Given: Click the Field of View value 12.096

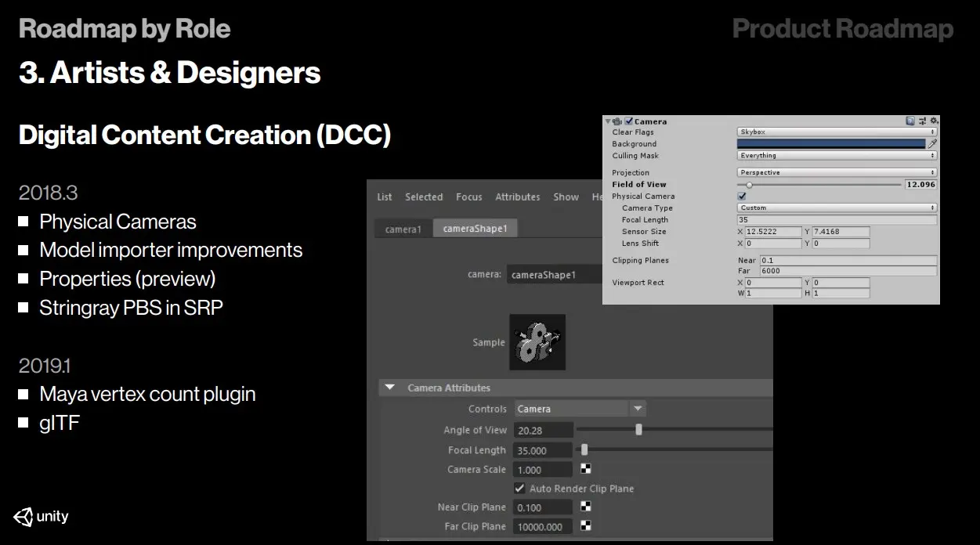Looking at the screenshot, I should pos(920,185).
